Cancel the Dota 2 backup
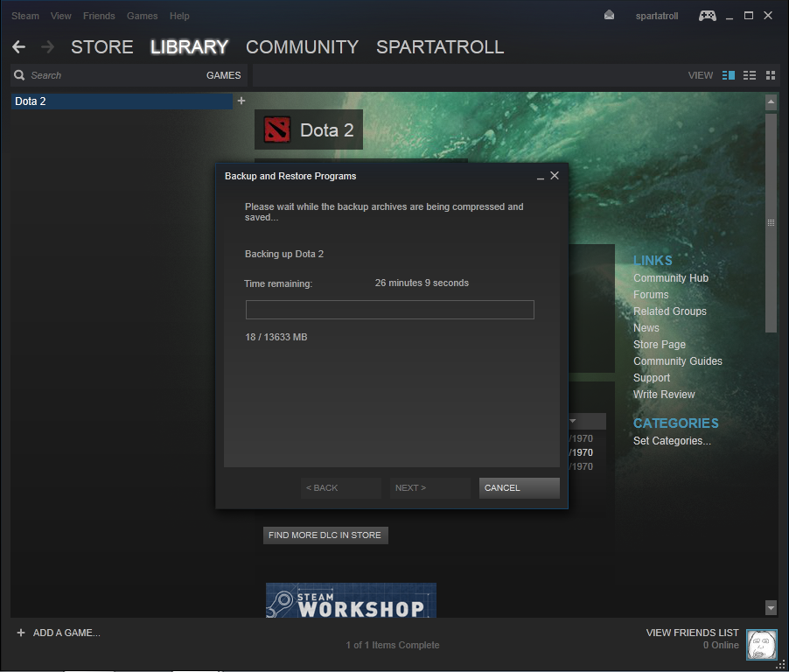 coord(519,487)
